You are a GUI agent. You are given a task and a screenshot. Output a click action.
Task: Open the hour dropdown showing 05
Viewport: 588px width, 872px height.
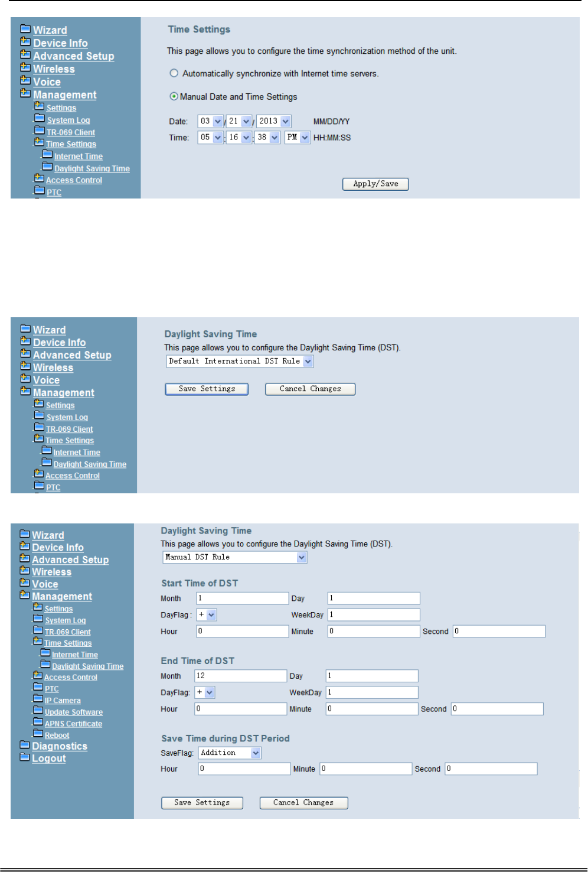[210, 137]
